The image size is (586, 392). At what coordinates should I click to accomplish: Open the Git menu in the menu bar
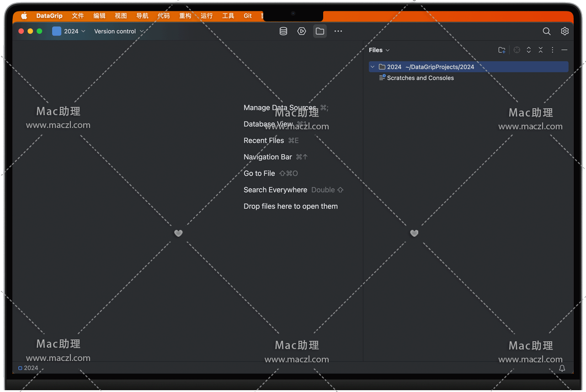[x=248, y=16]
